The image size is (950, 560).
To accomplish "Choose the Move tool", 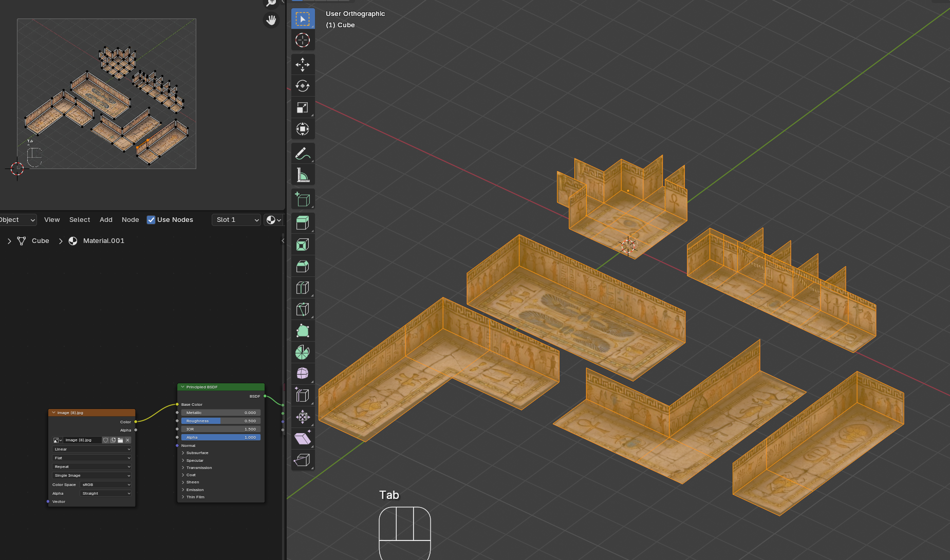I will (x=303, y=64).
